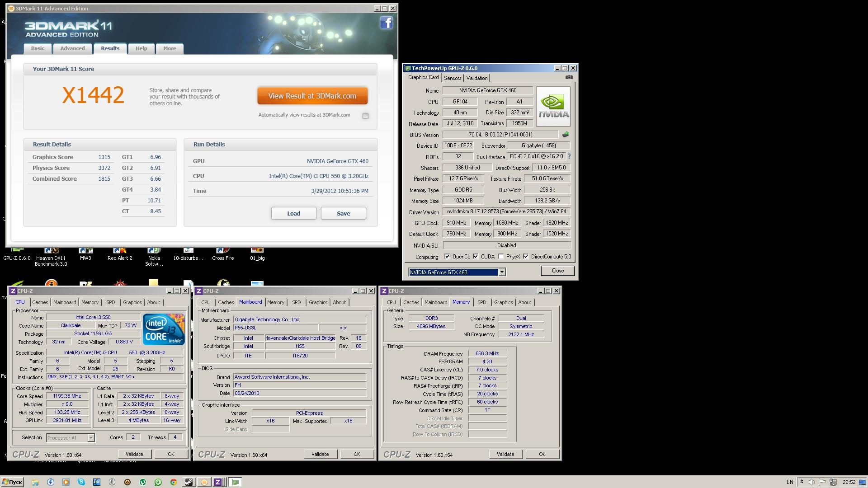Screen dimensions: 868x488
Task: Toggle the PhysX checkbox in GPU-Z
Action: (x=501, y=256)
